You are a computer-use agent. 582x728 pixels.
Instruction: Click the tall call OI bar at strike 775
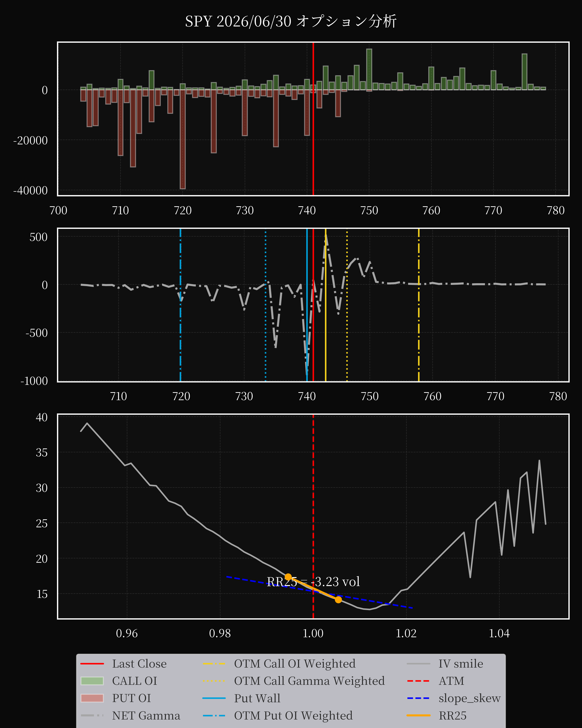[524, 72]
